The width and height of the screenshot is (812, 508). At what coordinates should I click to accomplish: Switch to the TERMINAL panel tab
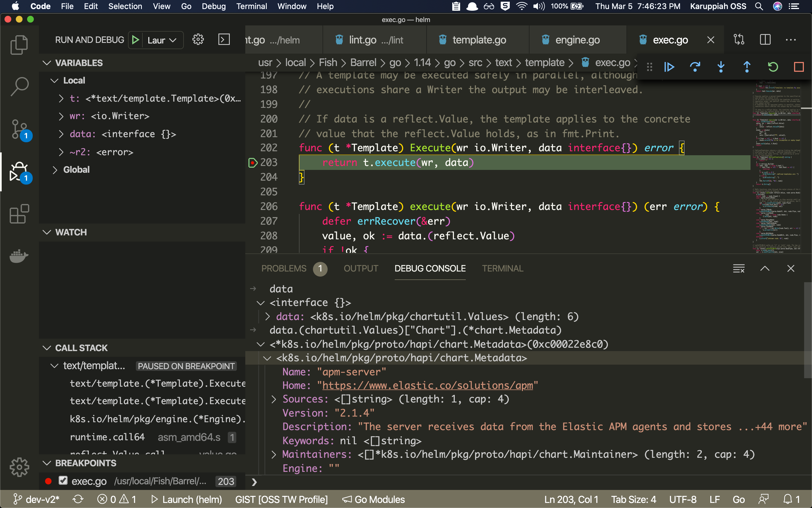(x=503, y=268)
